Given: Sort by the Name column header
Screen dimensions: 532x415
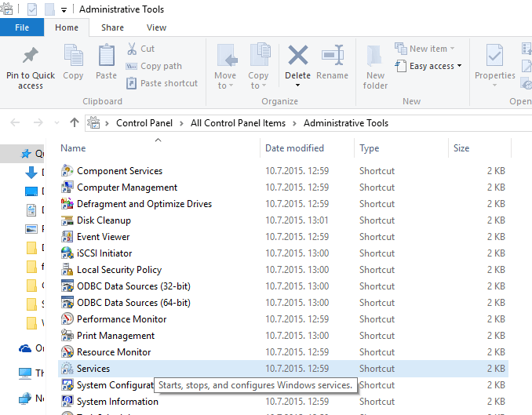Looking at the screenshot, I should click(x=73, y=148).
